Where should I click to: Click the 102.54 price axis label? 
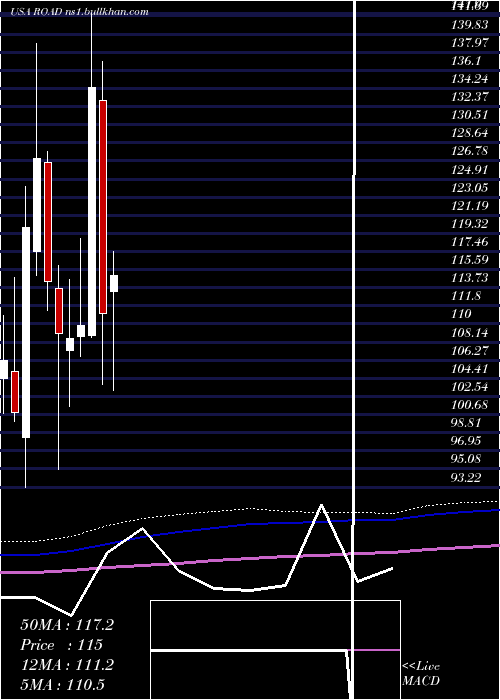[470, 387]
